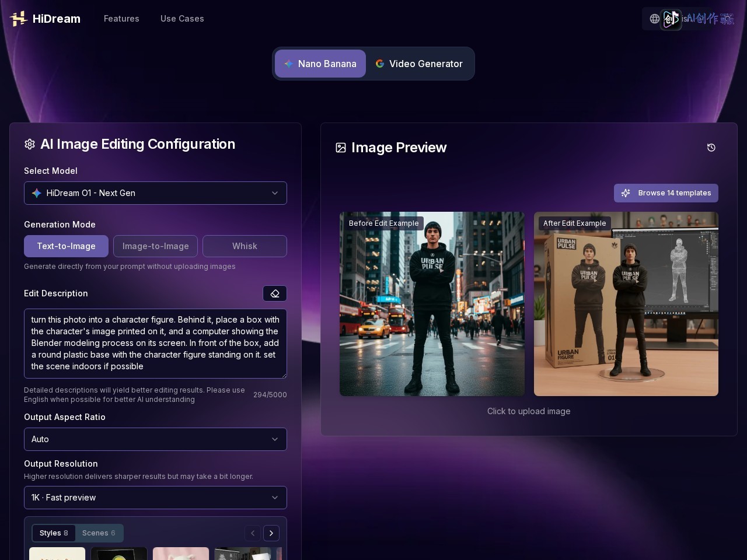Viewport: 747px width, 560px height.
Task: Show the next styles with the right arrow
Action: point(271,533)
